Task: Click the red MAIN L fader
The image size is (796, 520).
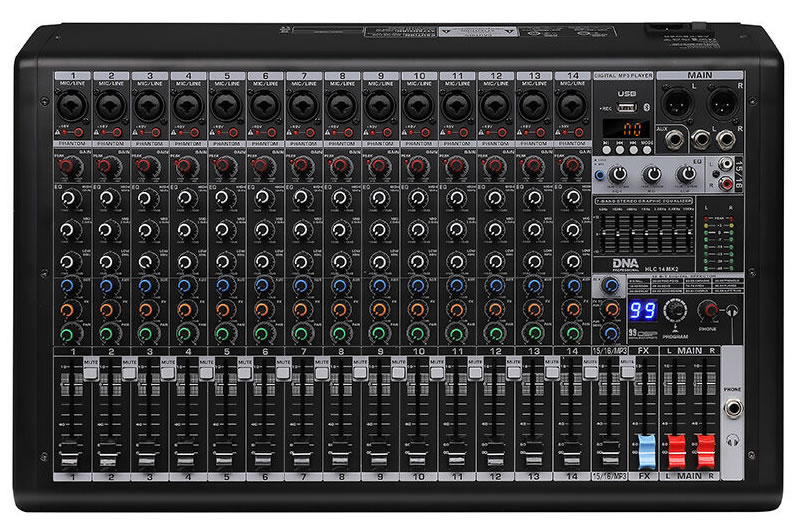Action: (676, 451)
